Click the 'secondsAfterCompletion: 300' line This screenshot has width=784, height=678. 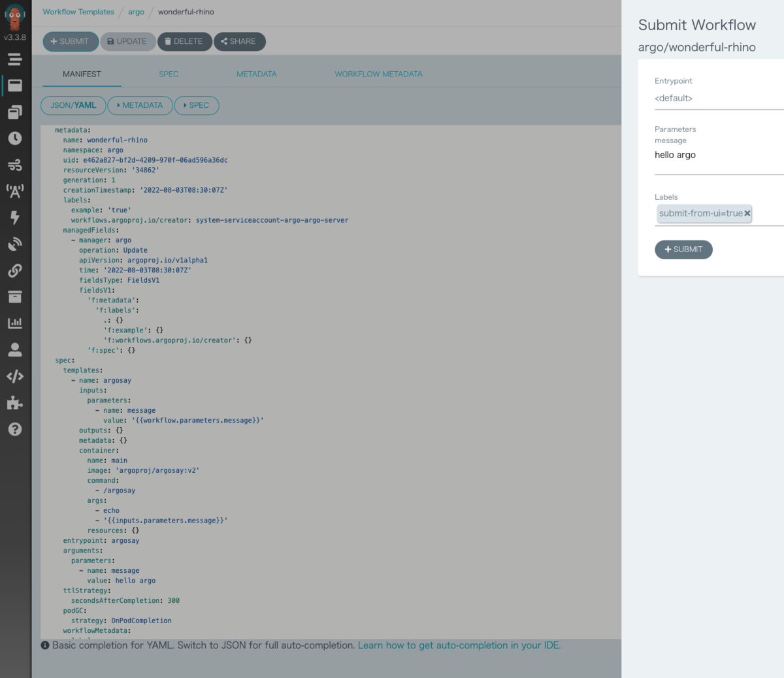pyautogui.click(x=125, y=600)
